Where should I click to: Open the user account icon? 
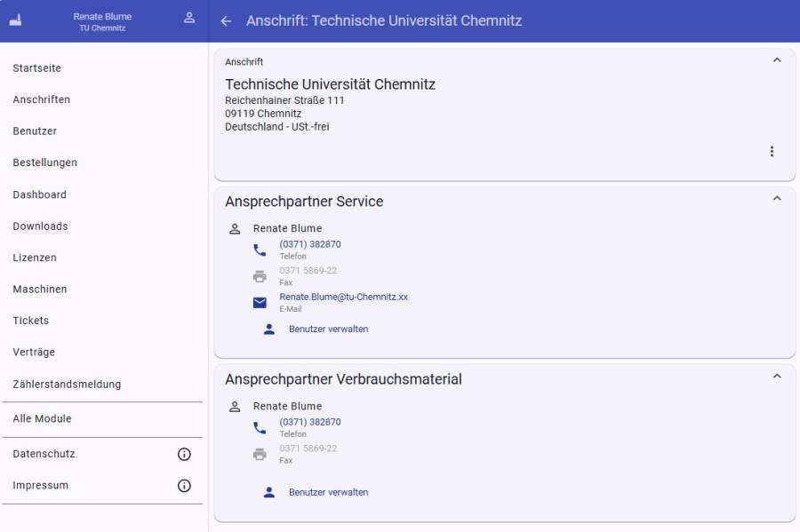[x=188, y=18]
